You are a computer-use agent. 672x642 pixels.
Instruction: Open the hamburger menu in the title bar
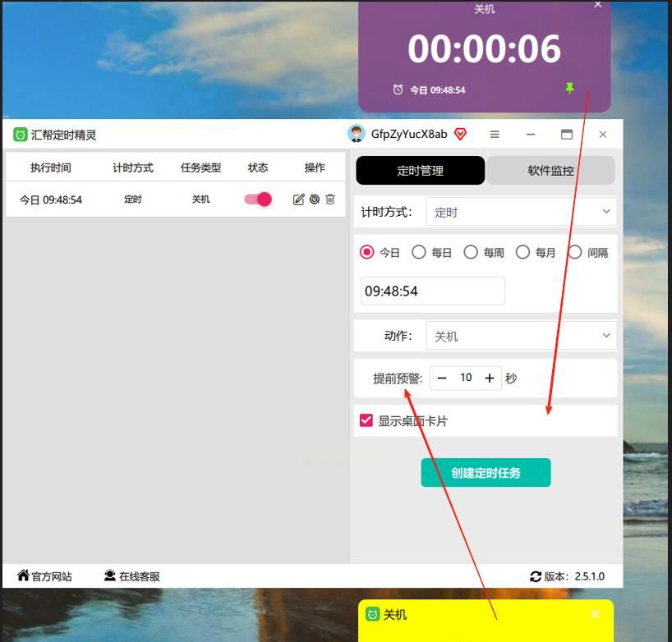pos(493,134)
